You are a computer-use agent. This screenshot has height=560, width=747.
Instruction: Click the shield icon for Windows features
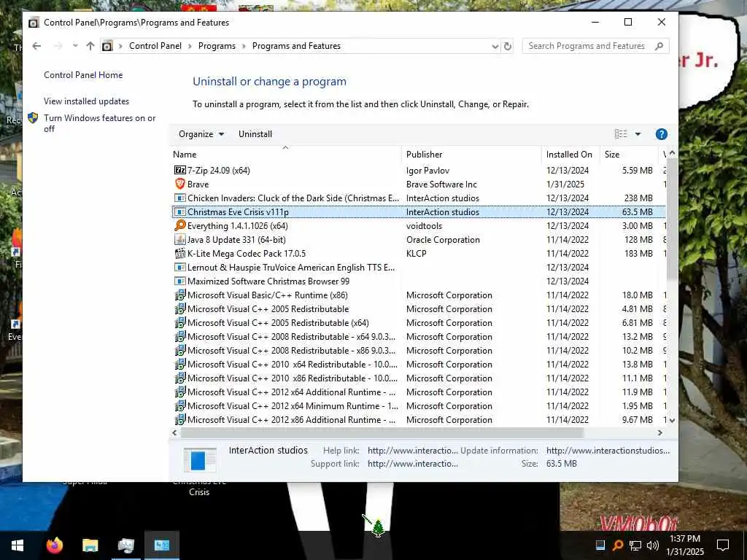coord(33,118)
